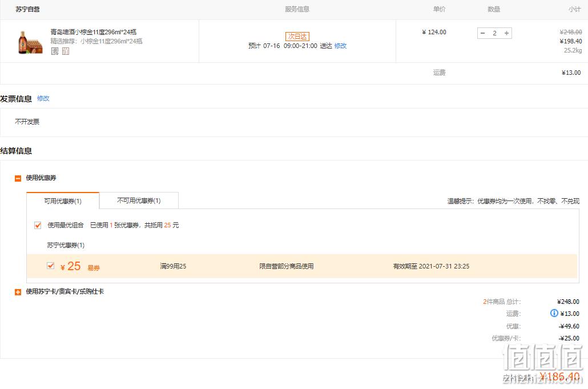
Task: Collapse the 使用优惠券 section
Action: point(18,178)
